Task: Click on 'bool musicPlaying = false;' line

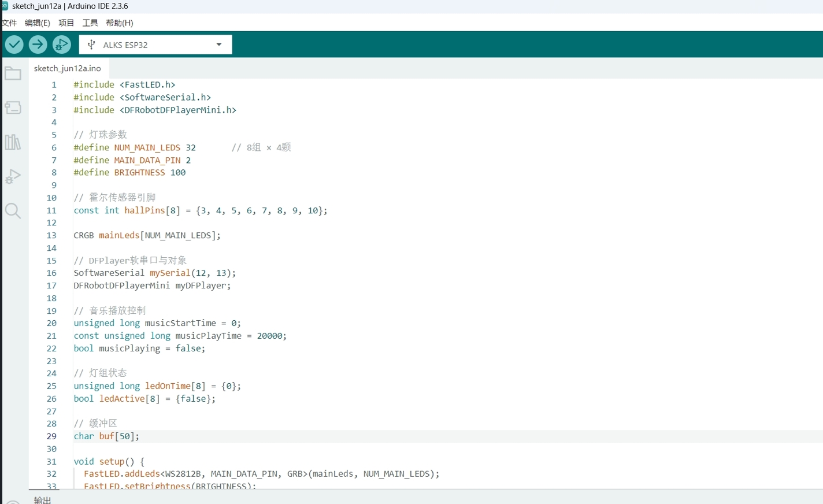Action: click(139, 349)
